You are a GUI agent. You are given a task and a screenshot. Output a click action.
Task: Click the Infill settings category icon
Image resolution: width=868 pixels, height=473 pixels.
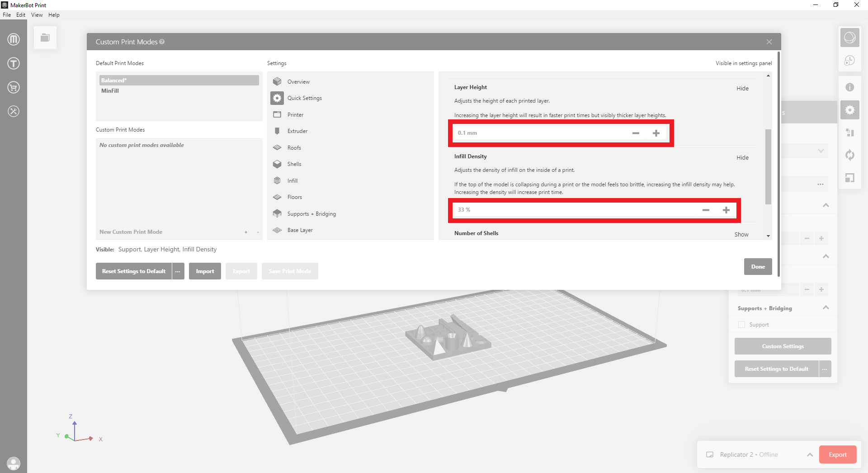point(277,181)
